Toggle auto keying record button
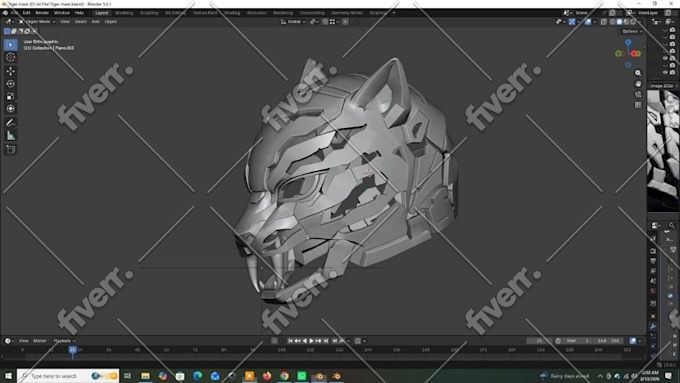The image size is (680, 383). [274, 341]
